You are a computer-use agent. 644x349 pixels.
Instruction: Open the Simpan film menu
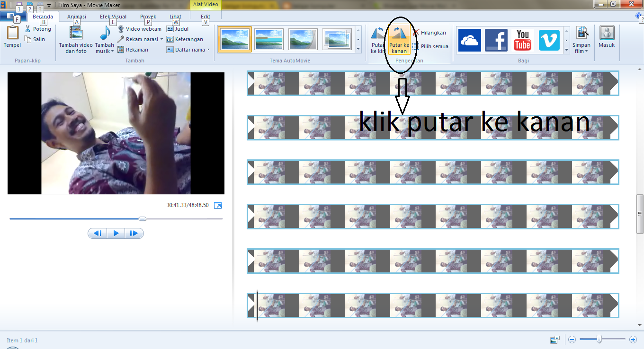581,40
